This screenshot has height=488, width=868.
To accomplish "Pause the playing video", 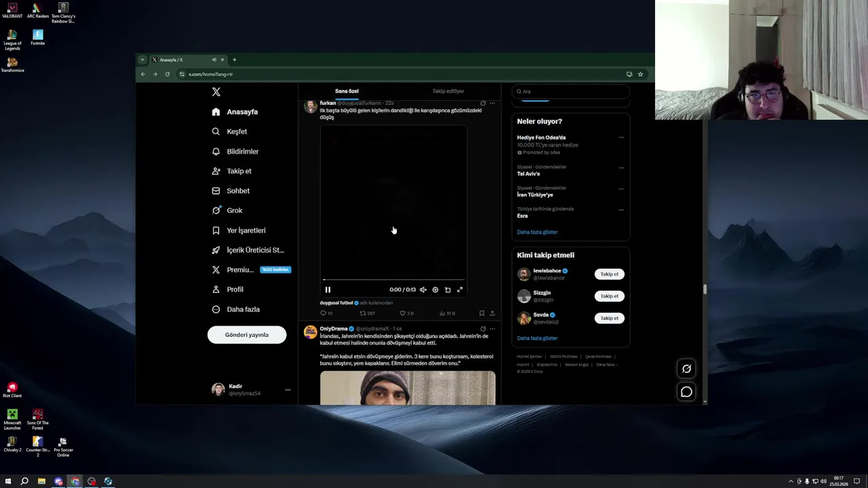I will point(328,289).
